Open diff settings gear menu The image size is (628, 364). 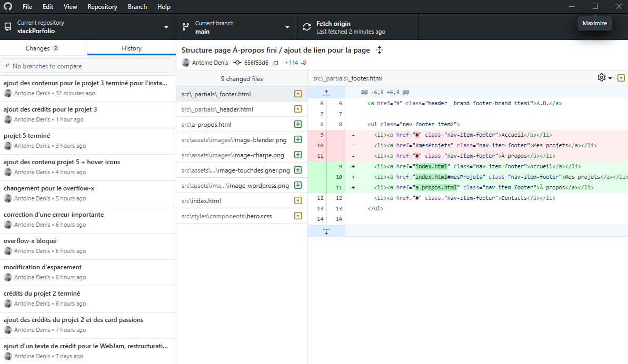604,78
